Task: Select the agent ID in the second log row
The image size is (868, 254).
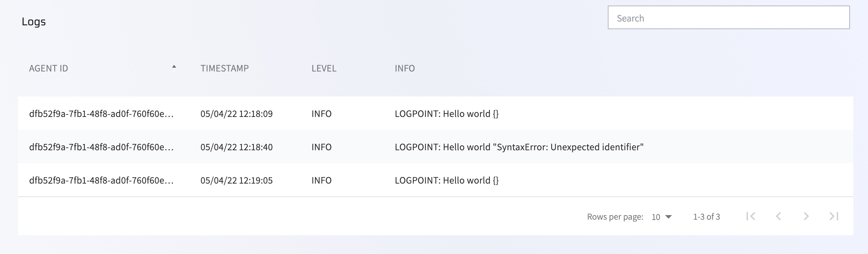Action: click(101, 147)
